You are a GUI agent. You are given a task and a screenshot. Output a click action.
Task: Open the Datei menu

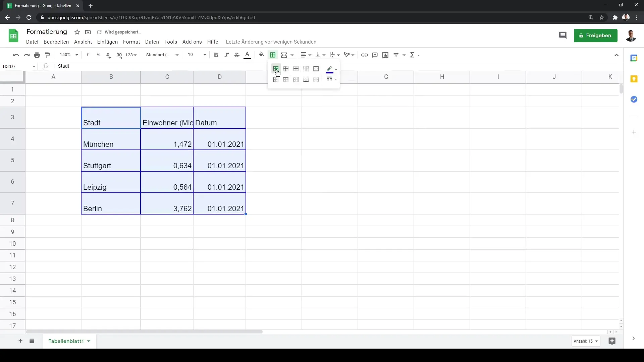(32, 42)
